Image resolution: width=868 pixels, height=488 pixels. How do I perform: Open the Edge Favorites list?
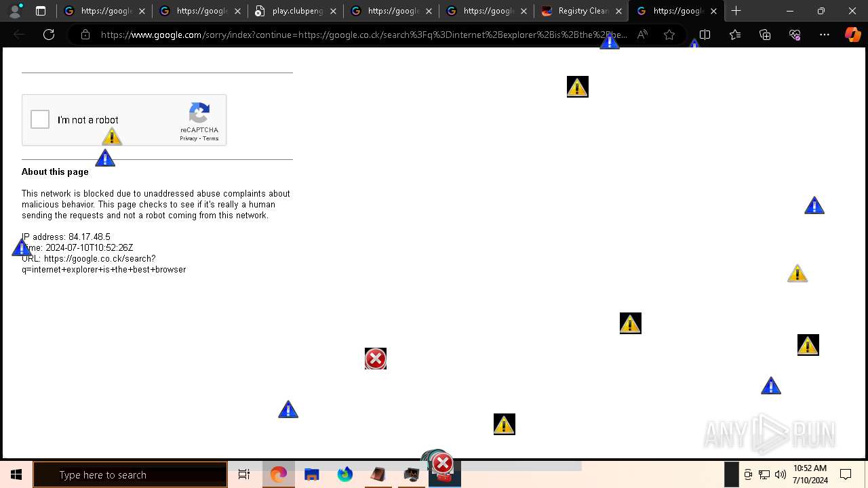(735, 35)
